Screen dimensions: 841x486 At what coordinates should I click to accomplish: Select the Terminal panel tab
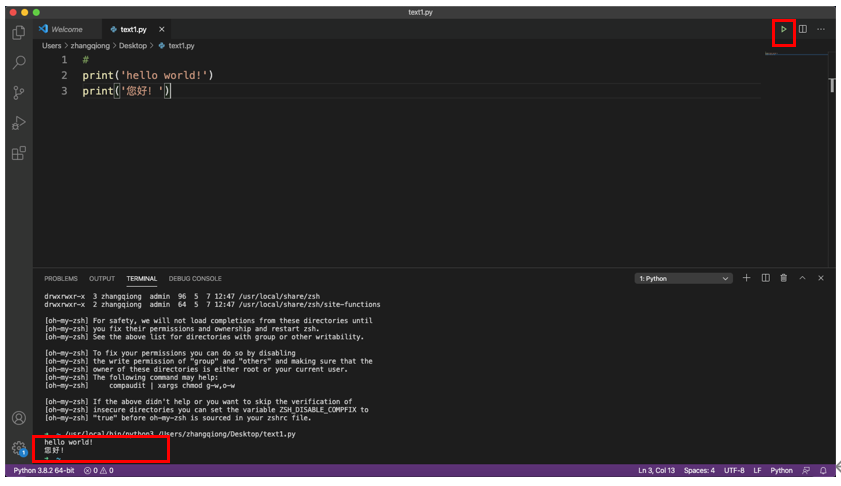point(142,278)
